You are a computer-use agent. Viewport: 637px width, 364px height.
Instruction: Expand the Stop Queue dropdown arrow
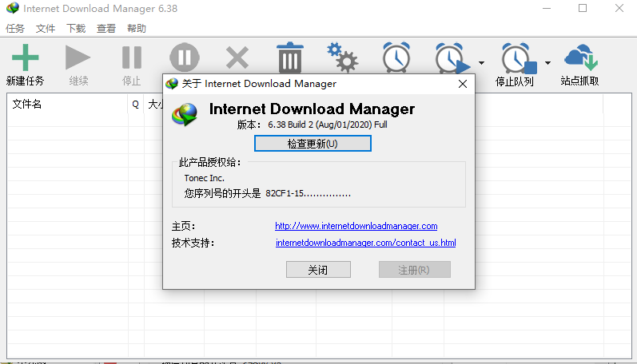[547, 63]
